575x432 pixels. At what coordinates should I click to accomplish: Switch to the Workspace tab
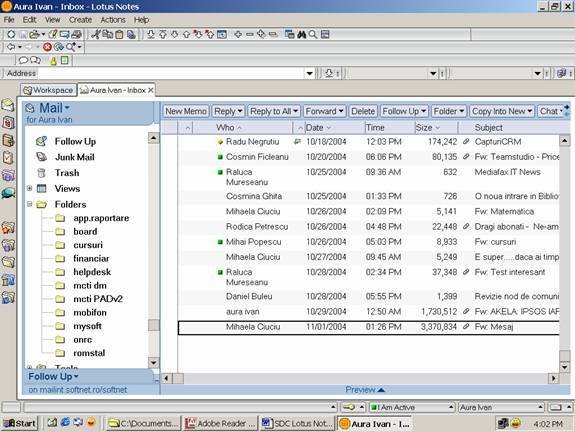[x=48, y=90]
